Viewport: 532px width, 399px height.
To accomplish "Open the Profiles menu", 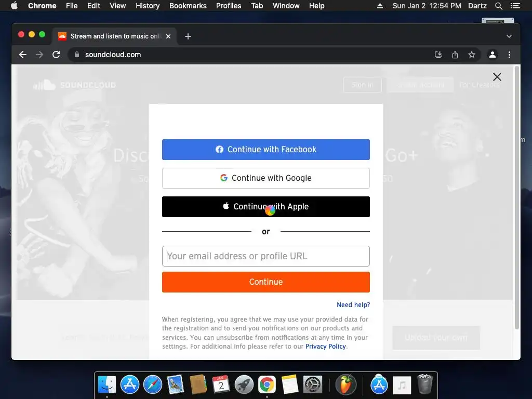I will click(x=229, y=6).
